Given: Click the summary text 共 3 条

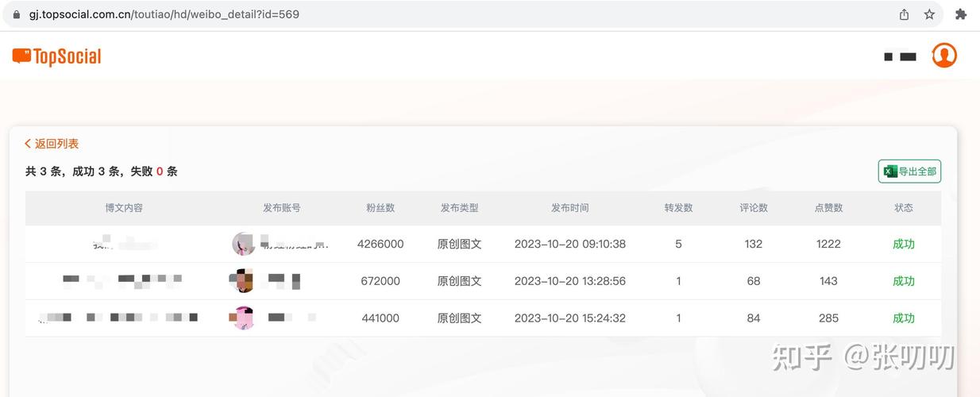Looking at the screenshot, I should (44, 172).
